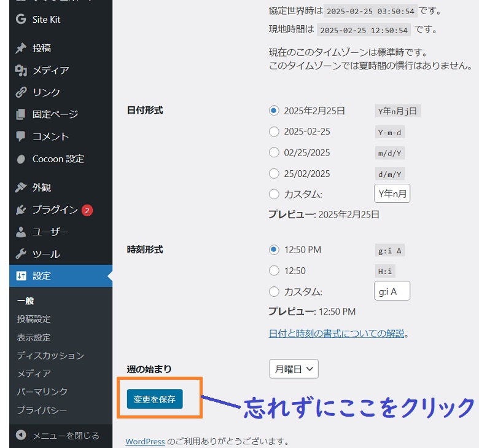Click the H:i format code

pos(385,271)
